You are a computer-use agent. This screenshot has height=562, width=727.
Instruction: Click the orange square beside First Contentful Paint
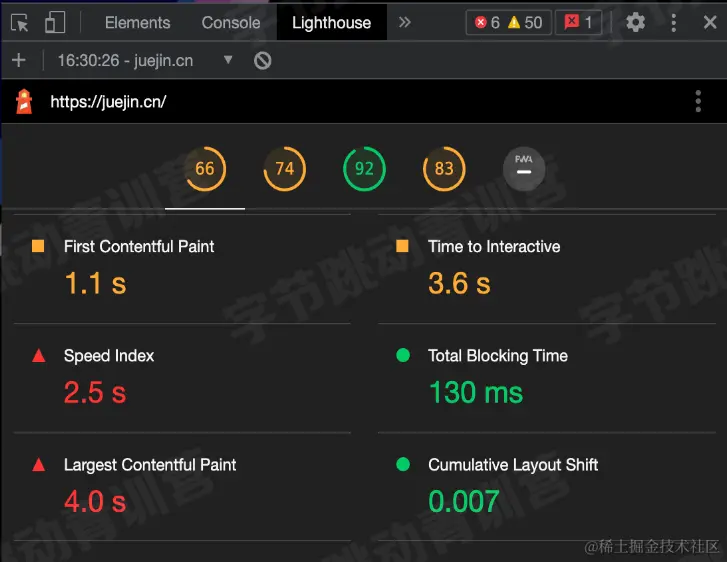point(38,246)
